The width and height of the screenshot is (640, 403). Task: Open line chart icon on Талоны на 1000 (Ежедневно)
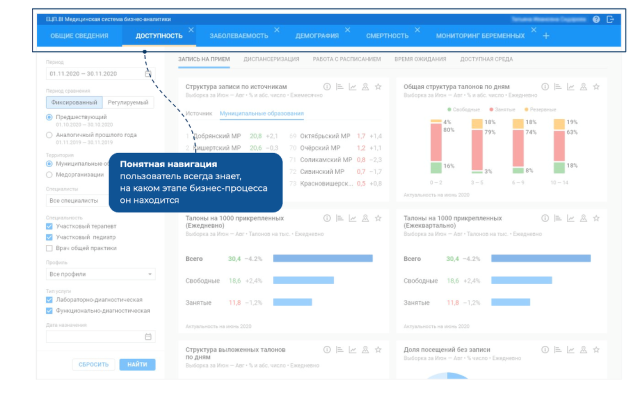point(353,218)
